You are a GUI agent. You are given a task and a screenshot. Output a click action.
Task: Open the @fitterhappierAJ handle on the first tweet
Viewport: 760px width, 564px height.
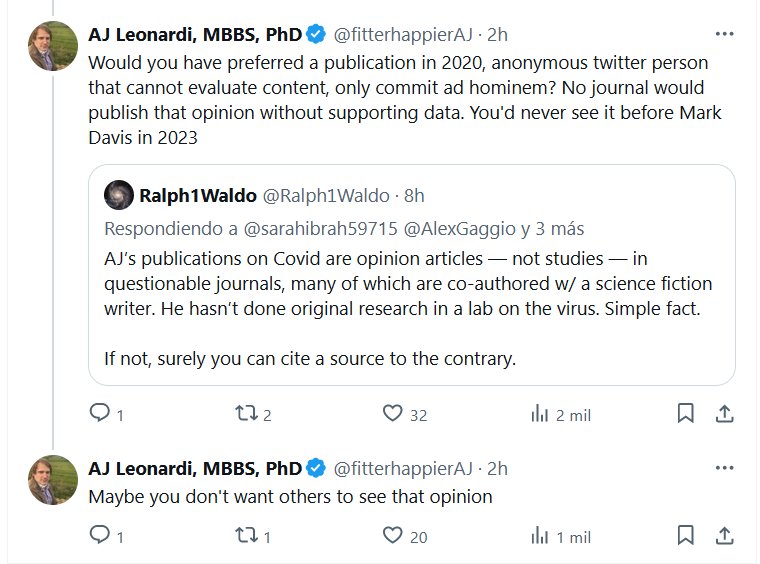click(x=402, y=35)
